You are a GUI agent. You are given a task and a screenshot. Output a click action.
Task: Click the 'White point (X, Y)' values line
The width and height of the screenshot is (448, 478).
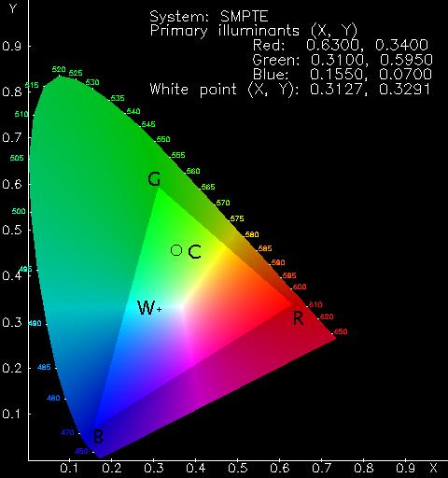tap(290, 90)
